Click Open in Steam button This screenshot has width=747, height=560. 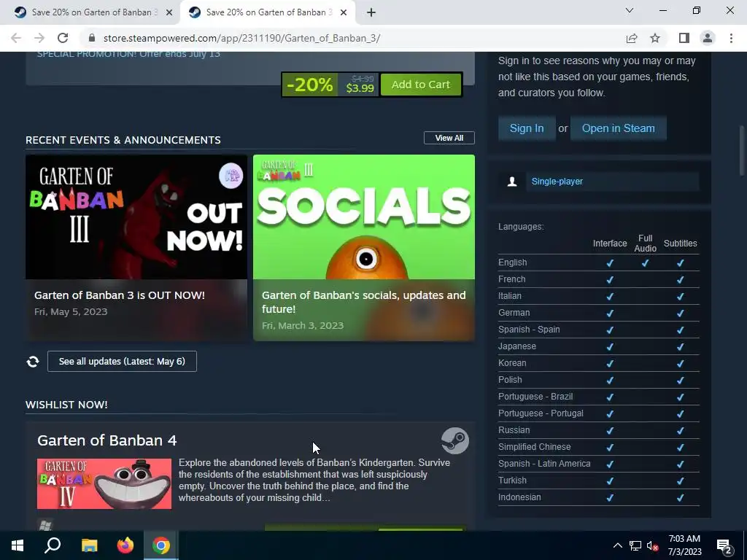618,128
